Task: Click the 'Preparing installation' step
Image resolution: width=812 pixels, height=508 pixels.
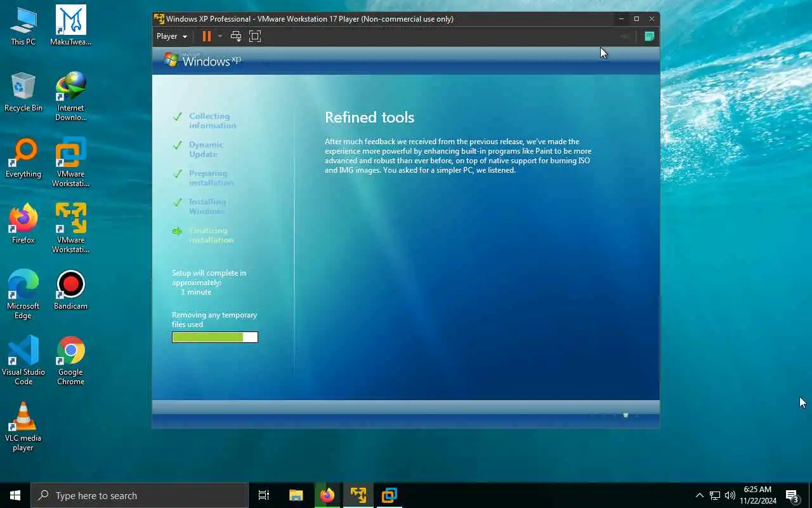Action: pyautogui.click(x=211, y=178)
